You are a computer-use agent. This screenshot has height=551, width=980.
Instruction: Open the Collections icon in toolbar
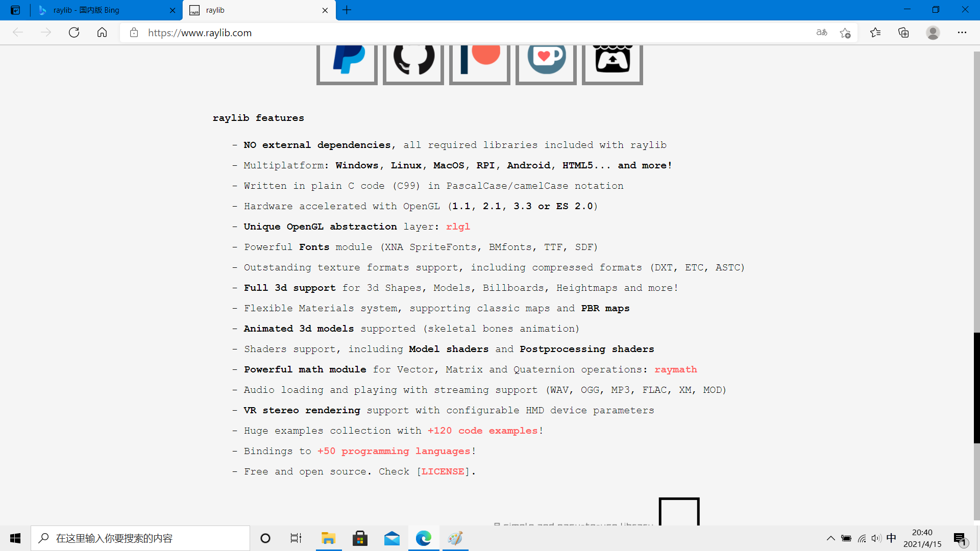click(x=903, y=33)
